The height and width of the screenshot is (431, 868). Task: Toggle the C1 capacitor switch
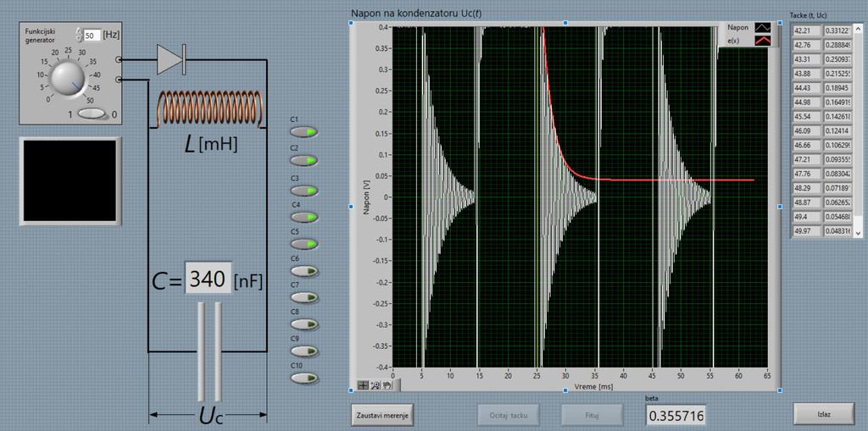pyautogui.click(x=303, y=132)
